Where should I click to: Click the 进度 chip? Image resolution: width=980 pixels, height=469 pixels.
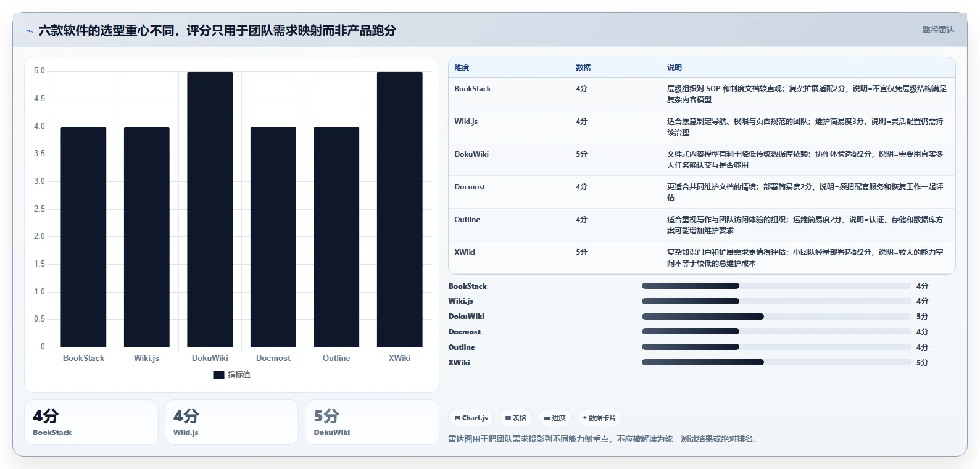[x=555, y=418]
